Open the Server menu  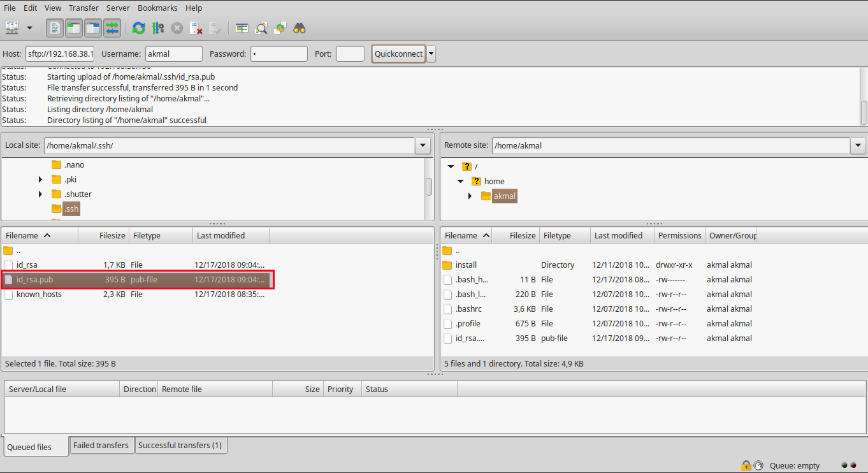tap(118, 8)
